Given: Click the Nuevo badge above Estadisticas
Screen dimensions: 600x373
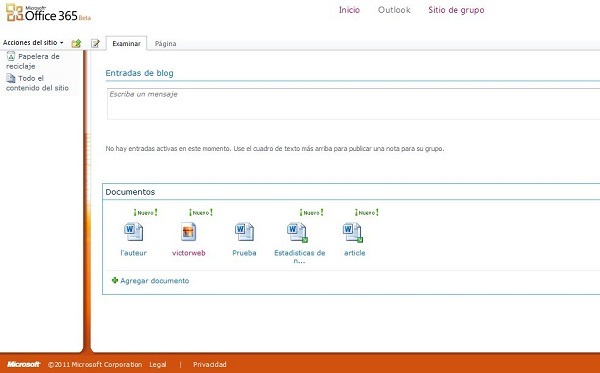Looking at the screenshot, I should 311,212.
